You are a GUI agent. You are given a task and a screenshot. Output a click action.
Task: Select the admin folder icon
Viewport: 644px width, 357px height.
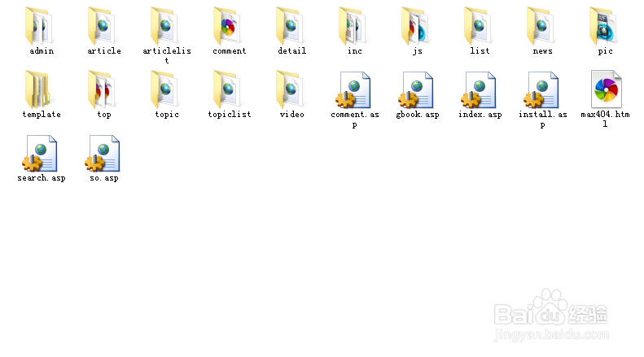[x=40, y=26]
